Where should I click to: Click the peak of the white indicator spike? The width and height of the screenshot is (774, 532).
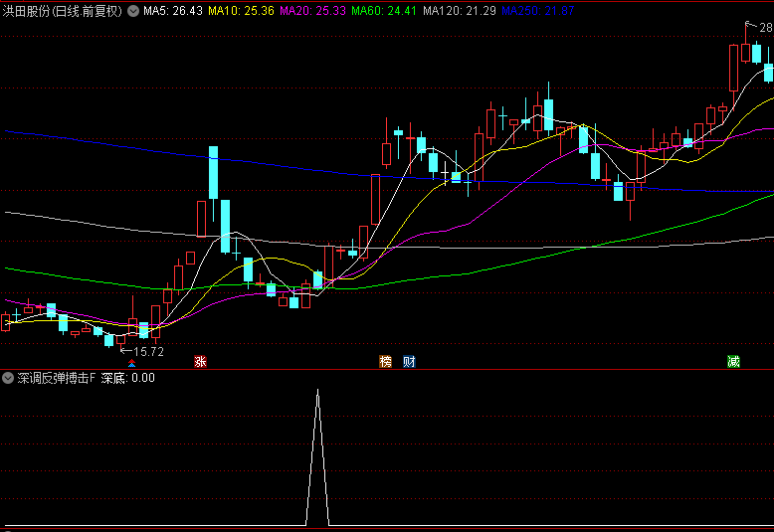tap(318, 391)
